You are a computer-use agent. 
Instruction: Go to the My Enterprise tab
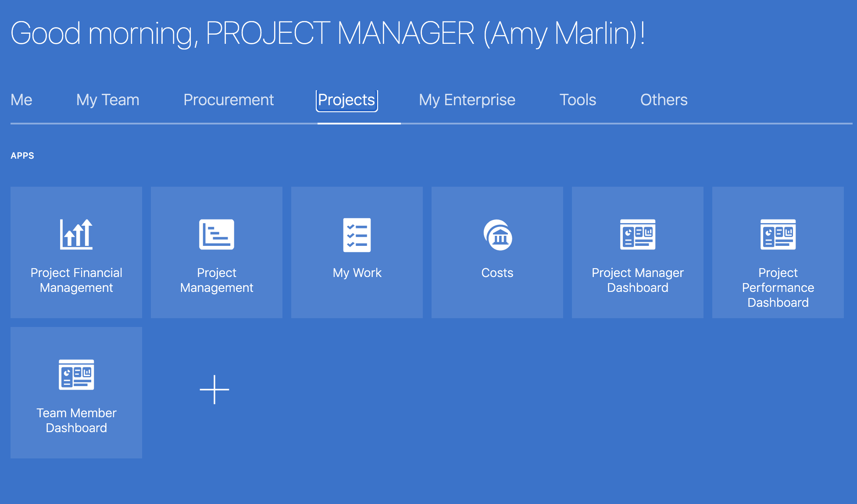point(467,100)
